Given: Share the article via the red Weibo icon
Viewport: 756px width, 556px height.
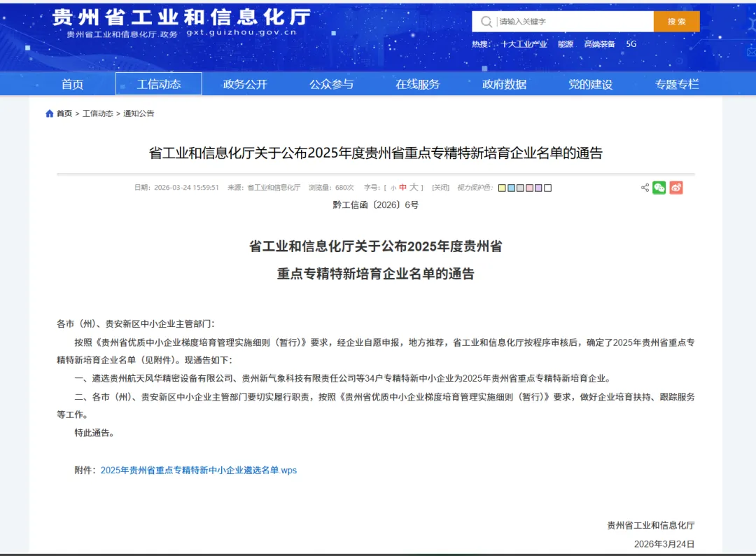Looking at the screenshot, I should [x=675, y=187].
